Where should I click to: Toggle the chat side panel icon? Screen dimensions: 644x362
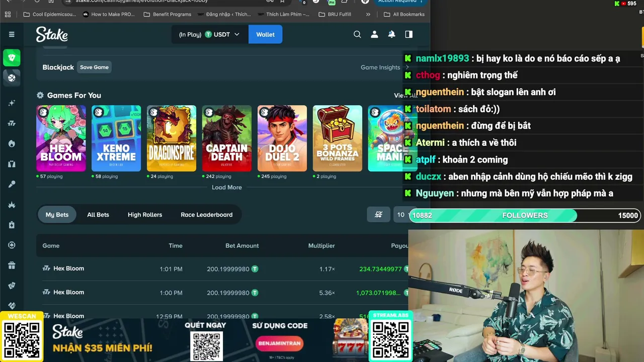(x=409, y=34)
